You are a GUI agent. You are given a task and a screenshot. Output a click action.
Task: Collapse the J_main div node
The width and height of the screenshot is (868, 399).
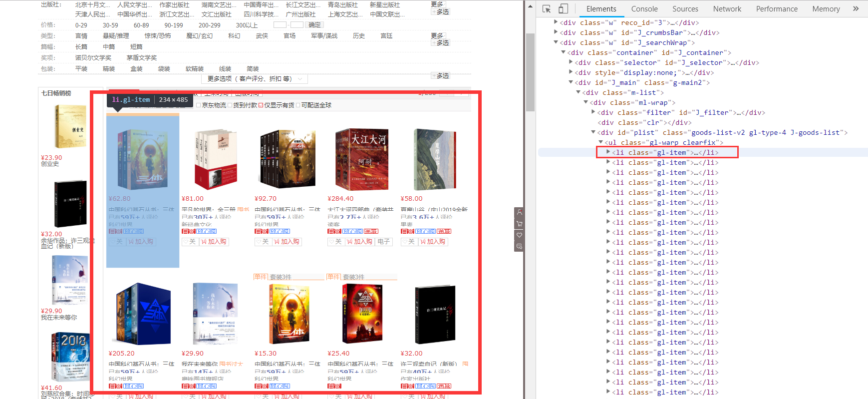(x=571, y=82)
